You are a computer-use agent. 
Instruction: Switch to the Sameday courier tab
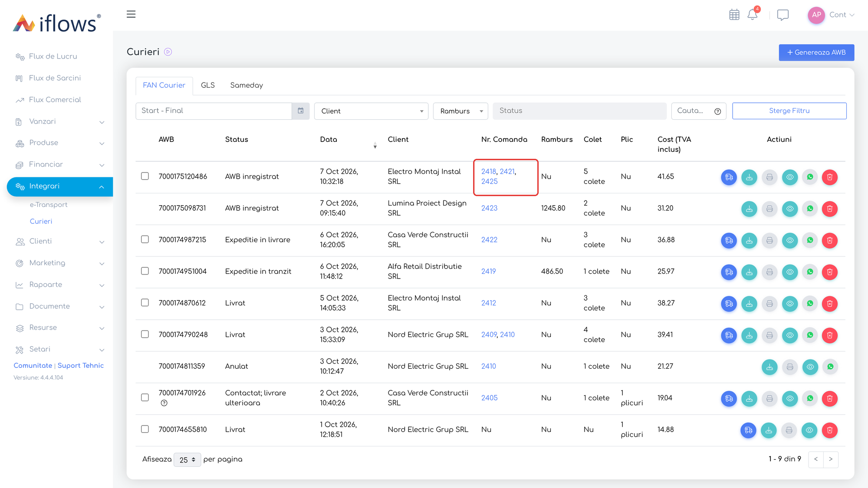[x=247, y=85]
